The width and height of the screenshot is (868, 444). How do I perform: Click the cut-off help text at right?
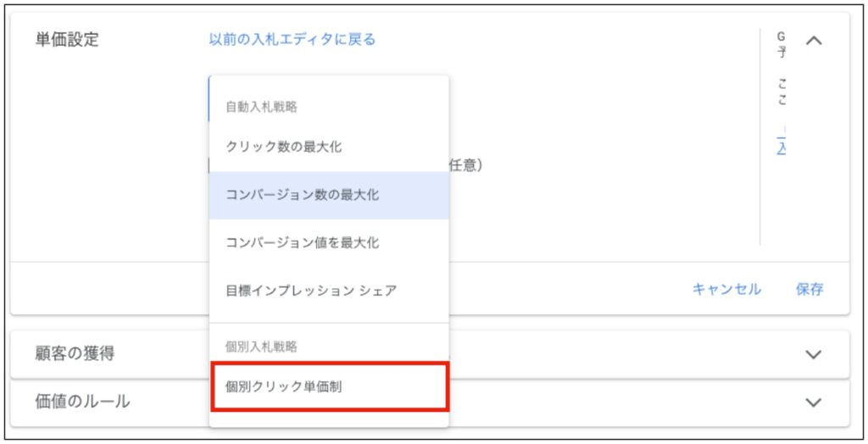point(782,92)
